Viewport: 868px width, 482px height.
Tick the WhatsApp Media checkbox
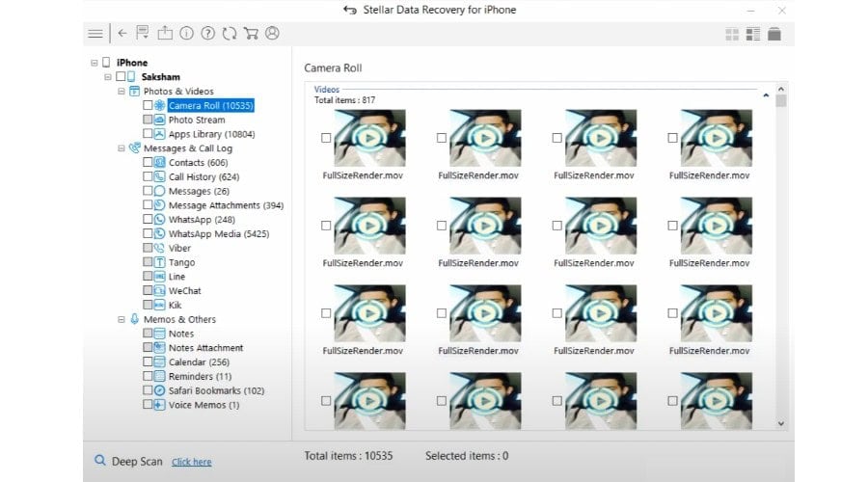coord(148,233)
